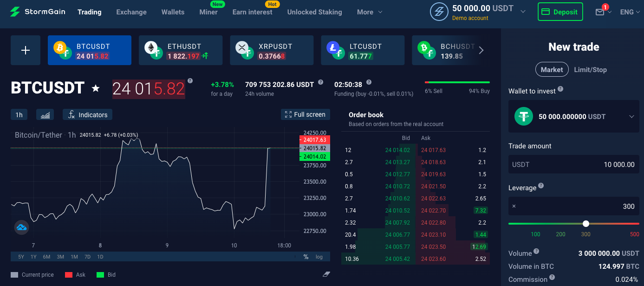Open the ENG language dropdown

pos(630,12)
